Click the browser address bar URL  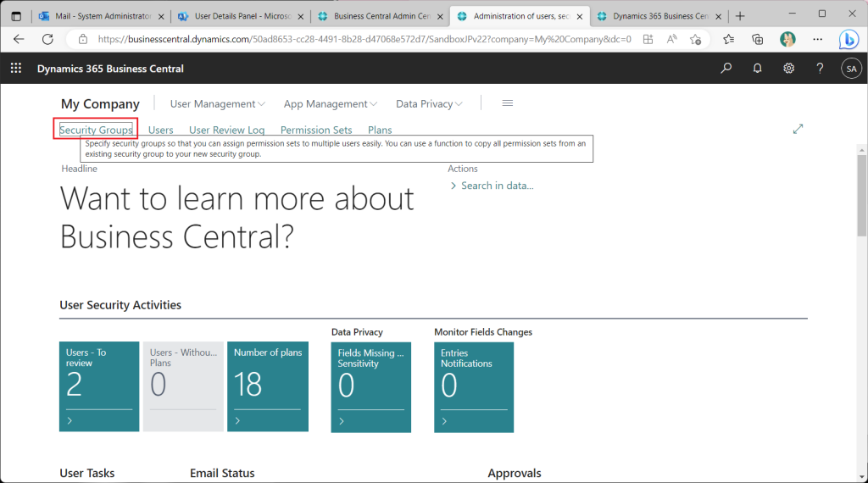click(364, 39)
